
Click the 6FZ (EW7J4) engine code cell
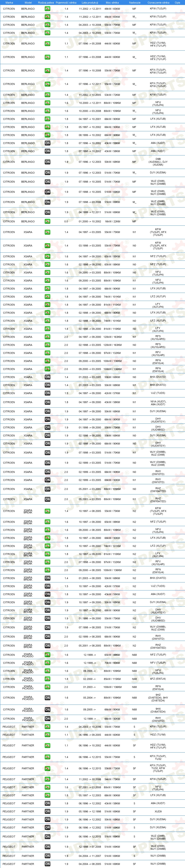(x=158, y=679)
